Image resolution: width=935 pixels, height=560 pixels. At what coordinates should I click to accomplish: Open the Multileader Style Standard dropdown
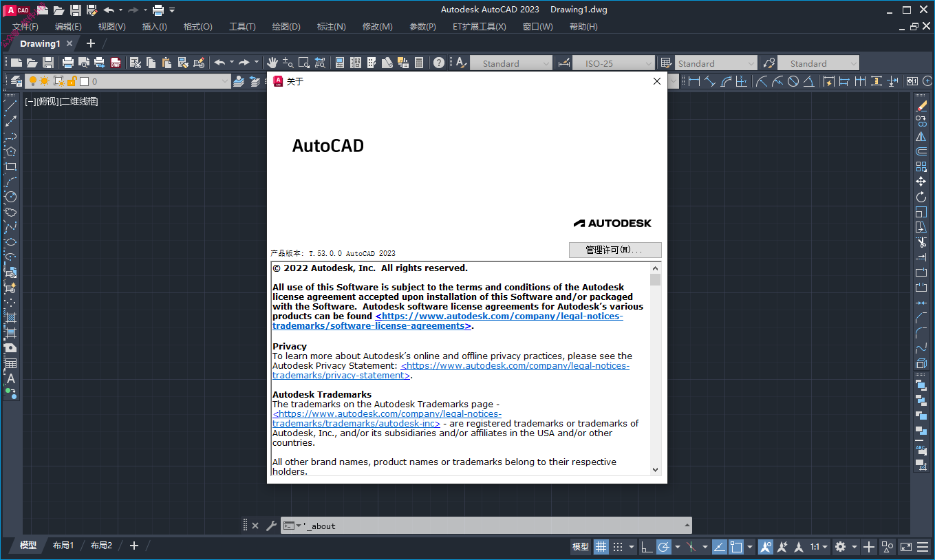[x=818, y=63]
